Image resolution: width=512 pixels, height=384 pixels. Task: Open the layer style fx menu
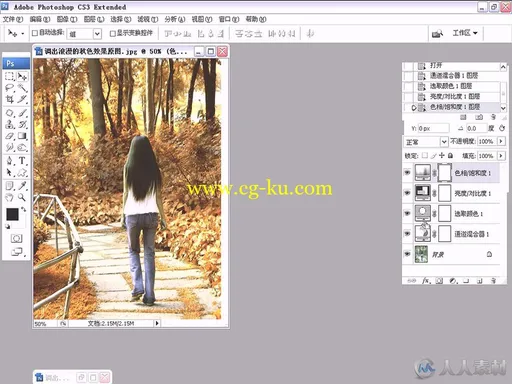click(x=426, y=281)
